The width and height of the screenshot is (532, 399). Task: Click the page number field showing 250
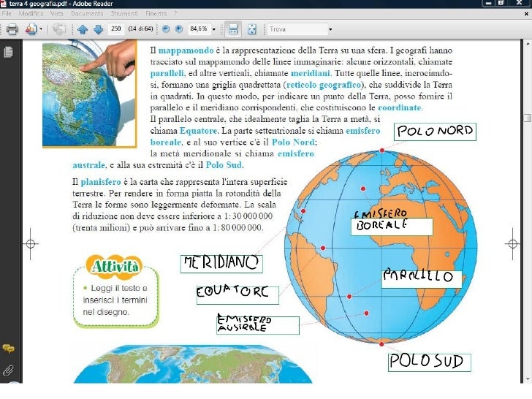pos(116,28)
